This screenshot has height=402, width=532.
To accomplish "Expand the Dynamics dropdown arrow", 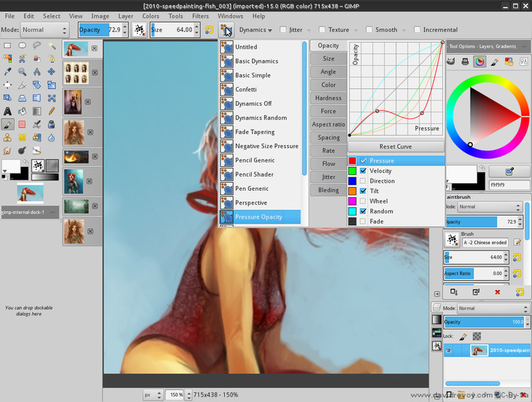I will (x=270, y=30).
